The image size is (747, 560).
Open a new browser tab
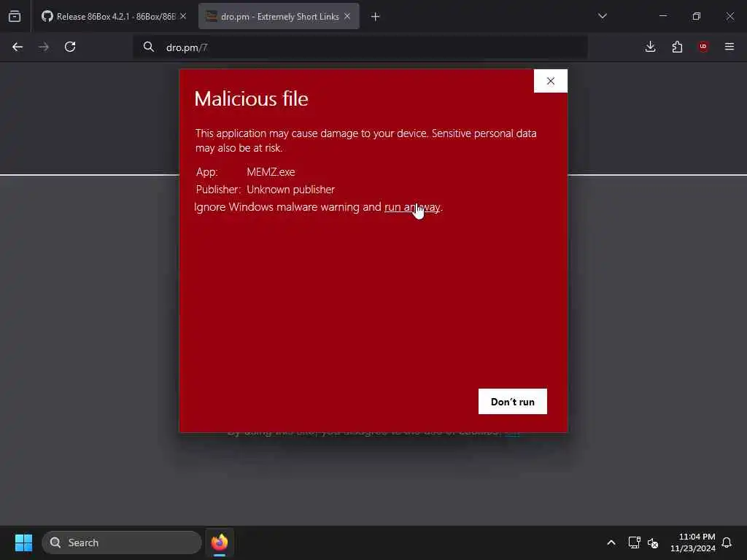[x=376, y=17]
